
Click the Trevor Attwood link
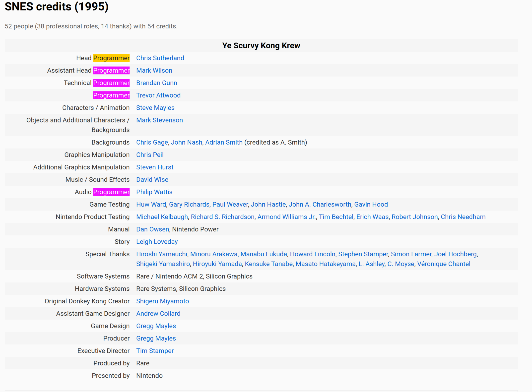(x=158, y=95)
